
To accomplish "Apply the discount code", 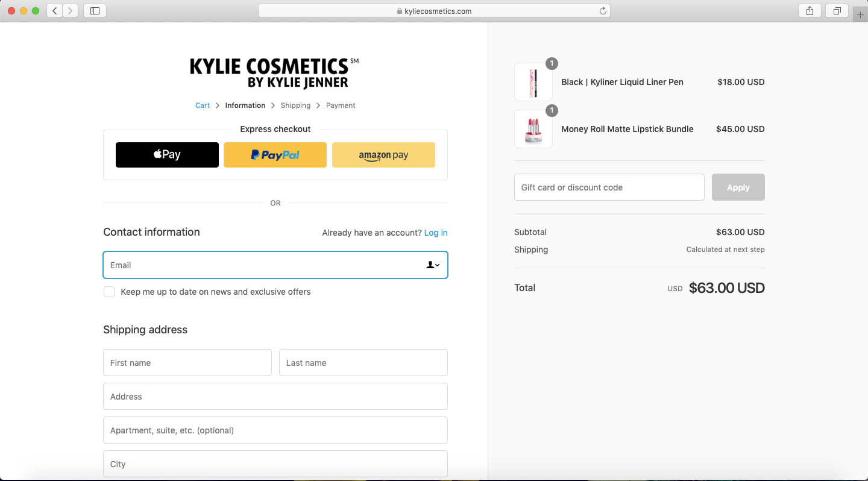I will (x=738, y=187).
